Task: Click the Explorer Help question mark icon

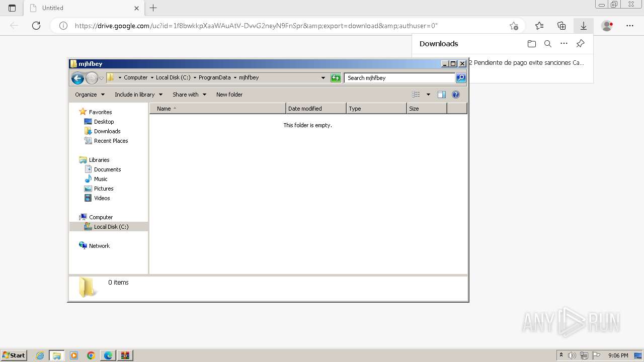Action: click(456, 95)
